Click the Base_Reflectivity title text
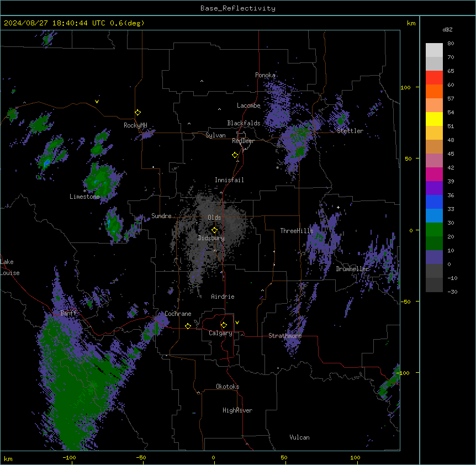Screen dimensions: 476x465 coord(238,8)
